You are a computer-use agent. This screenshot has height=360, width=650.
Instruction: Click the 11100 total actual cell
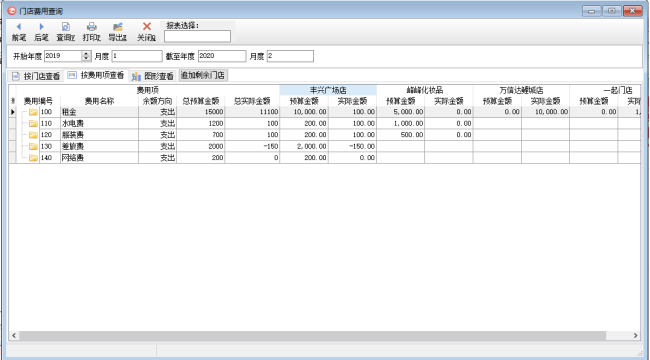click(x=252, y=112)
